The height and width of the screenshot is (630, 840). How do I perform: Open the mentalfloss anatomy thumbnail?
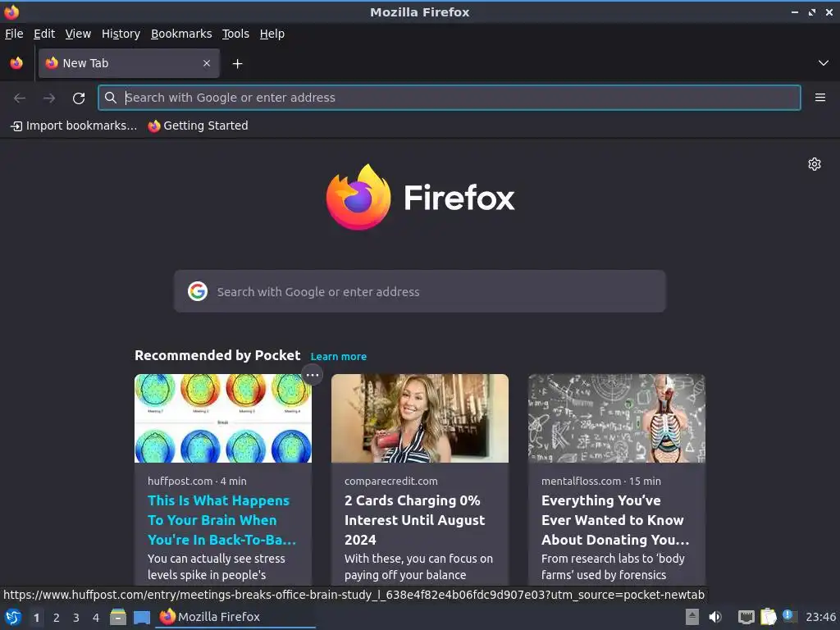(617, 418)
